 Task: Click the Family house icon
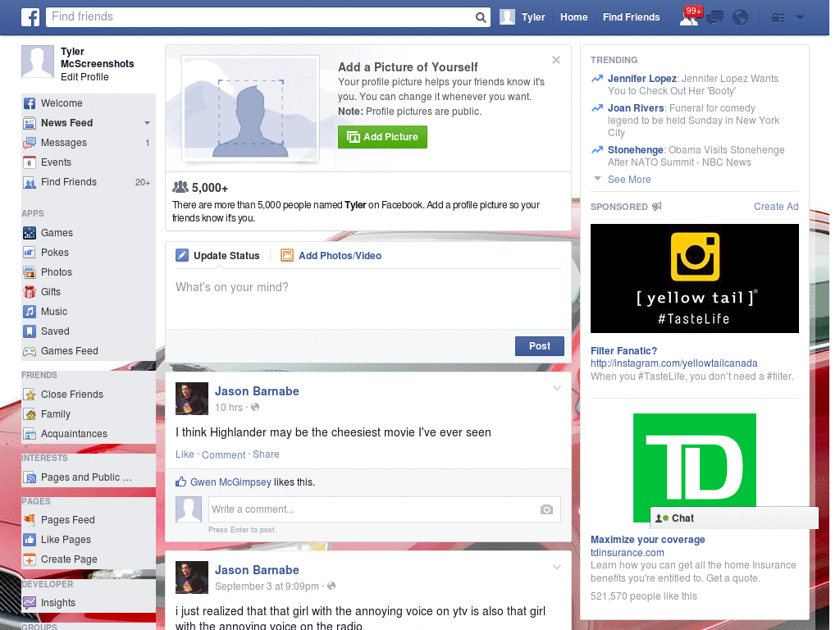click(x=30, y=414)
